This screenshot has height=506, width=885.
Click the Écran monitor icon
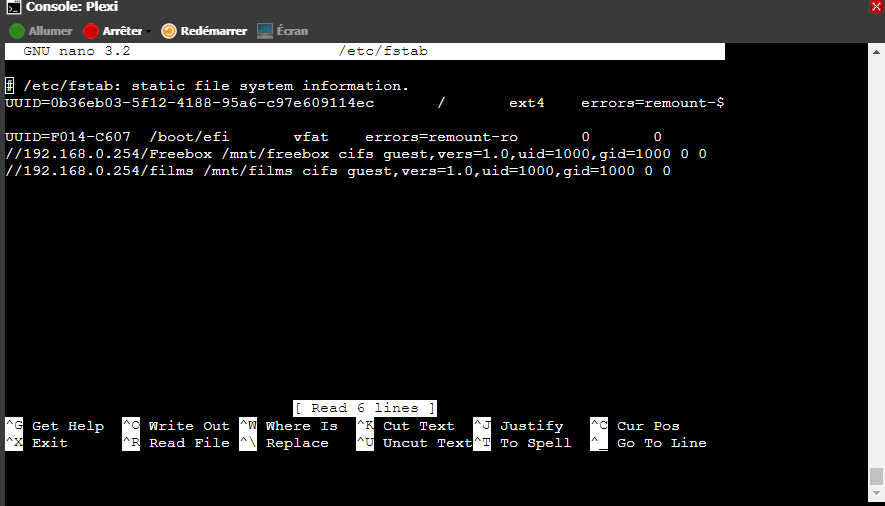point(265,31)
